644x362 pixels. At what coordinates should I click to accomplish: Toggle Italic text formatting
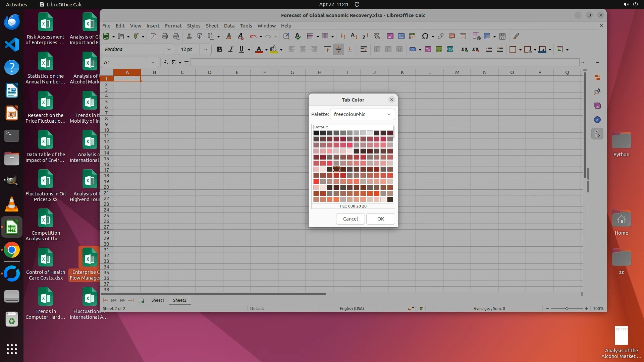pos(231,49)
